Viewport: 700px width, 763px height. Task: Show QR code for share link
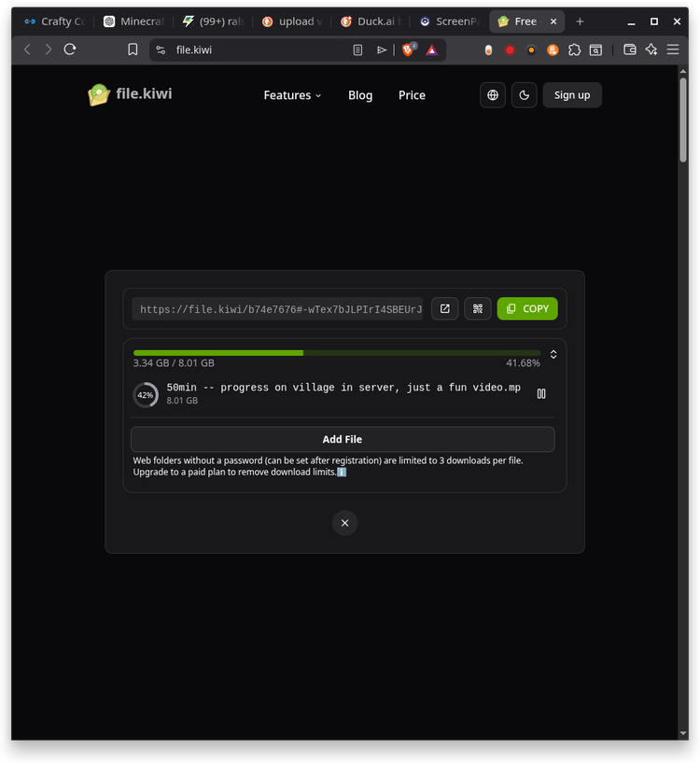tap(478, 308)
